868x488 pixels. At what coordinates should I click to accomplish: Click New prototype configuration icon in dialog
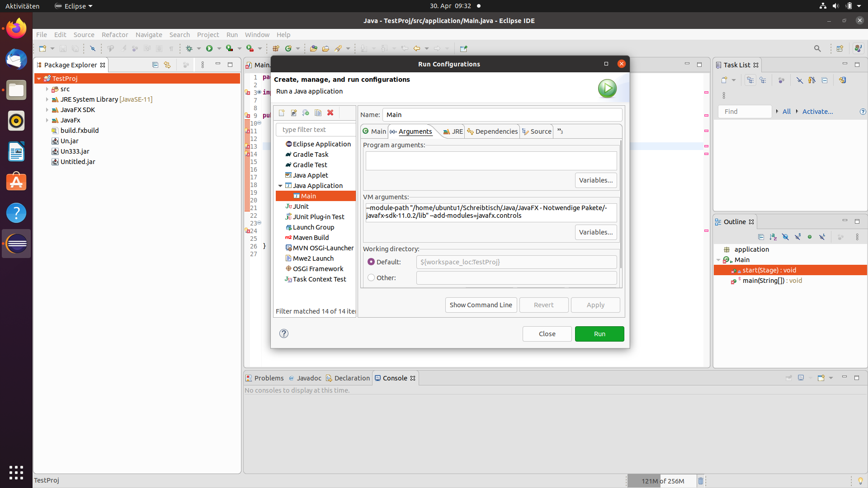[x=294, y=113]
